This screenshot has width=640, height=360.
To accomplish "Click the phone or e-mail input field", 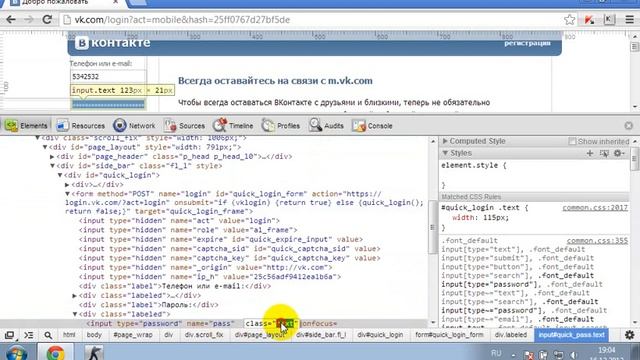I will [x=108, y=77].
